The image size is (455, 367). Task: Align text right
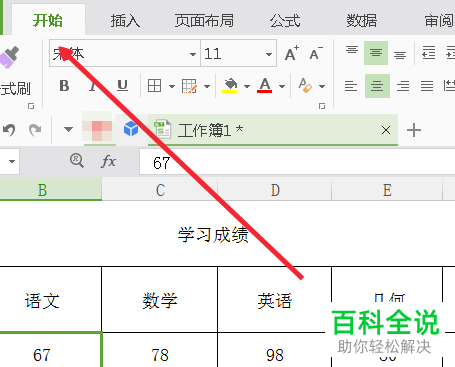coord(403,86)
